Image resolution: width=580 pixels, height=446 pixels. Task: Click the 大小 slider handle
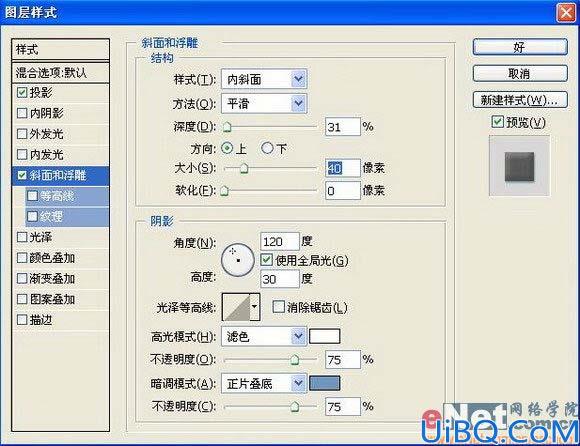pyautogui.click(x=243, y=169)
